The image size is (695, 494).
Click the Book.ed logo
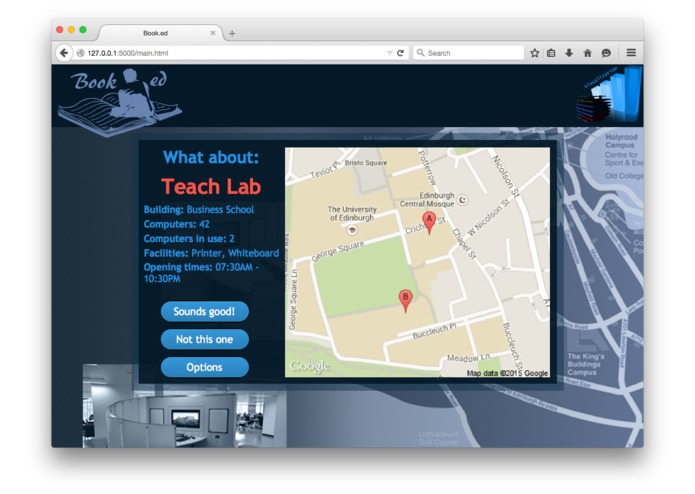(x=119, y=101)
